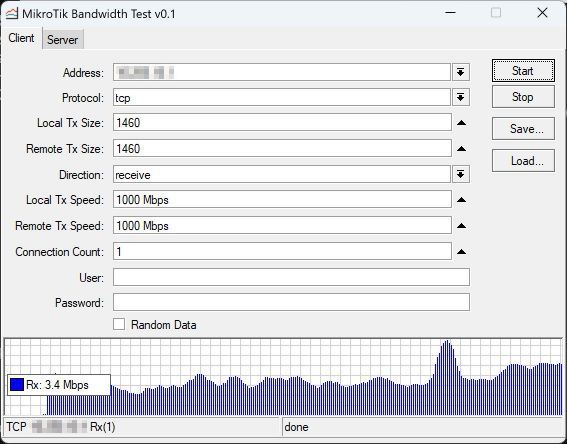567x444 pixels.
Task: Click the Rx: 3.4 Mbps legend text
Action: (x=57, y=385)
